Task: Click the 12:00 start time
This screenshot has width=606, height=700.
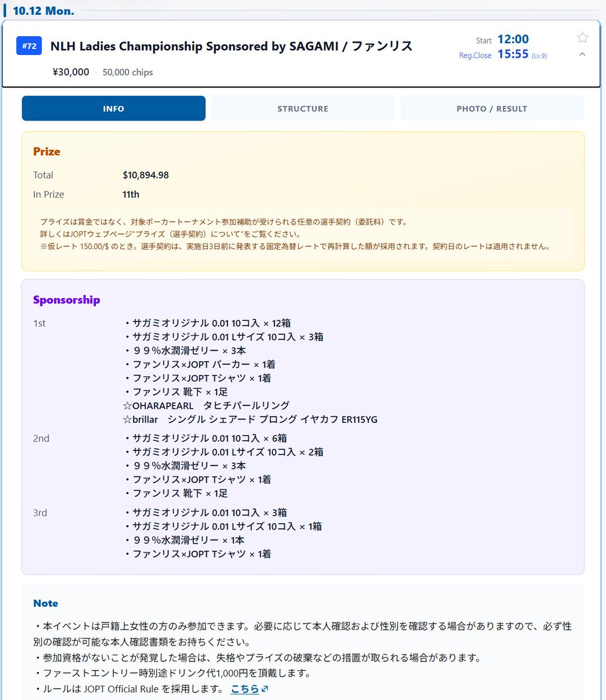Action: click(513, 39)
